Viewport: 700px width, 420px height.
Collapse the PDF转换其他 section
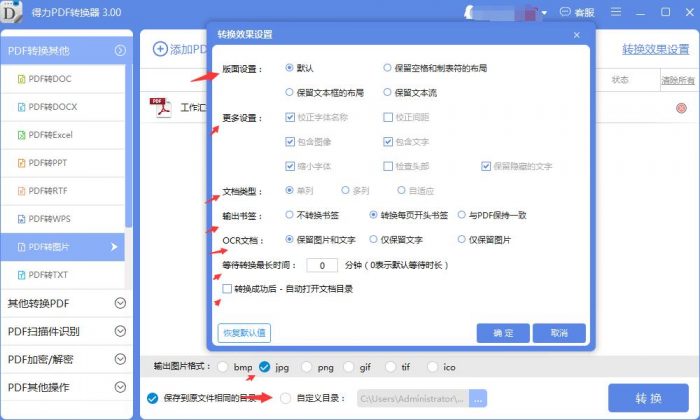pos(120,50)
